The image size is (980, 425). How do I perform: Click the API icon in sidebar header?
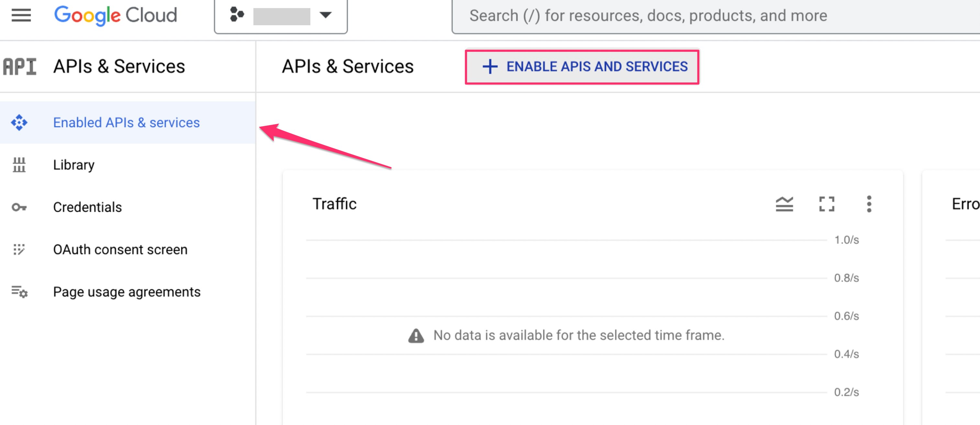click(20, 67)
